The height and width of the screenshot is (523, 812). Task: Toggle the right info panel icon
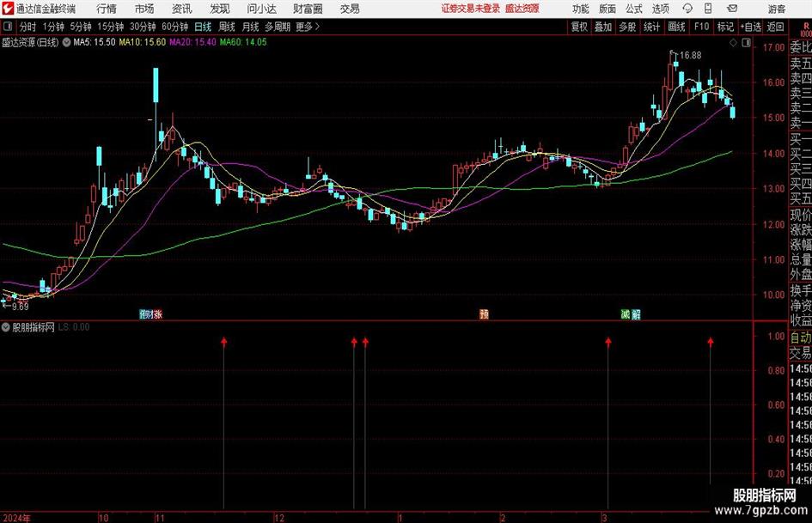click(746, 43)
